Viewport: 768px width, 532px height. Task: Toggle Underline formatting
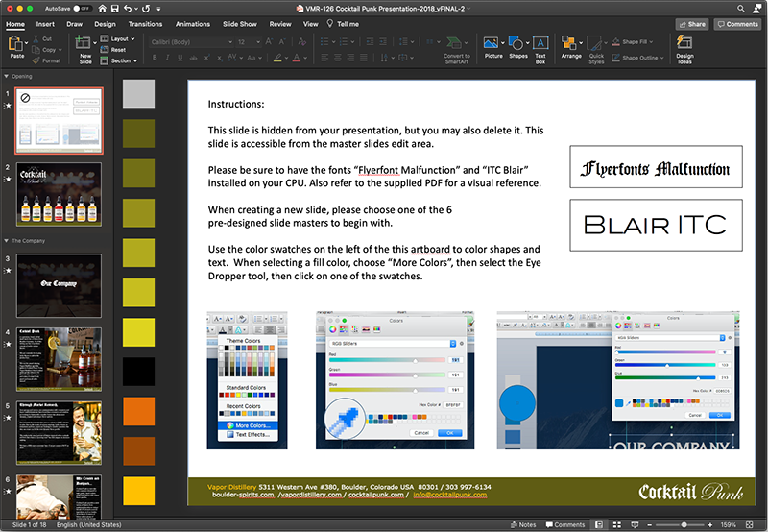coord(180,58)
